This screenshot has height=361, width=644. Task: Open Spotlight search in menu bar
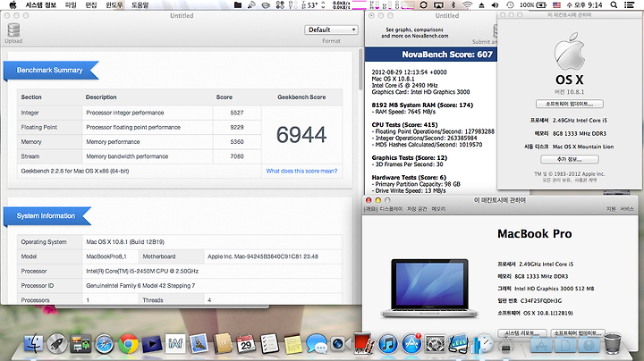614,5
